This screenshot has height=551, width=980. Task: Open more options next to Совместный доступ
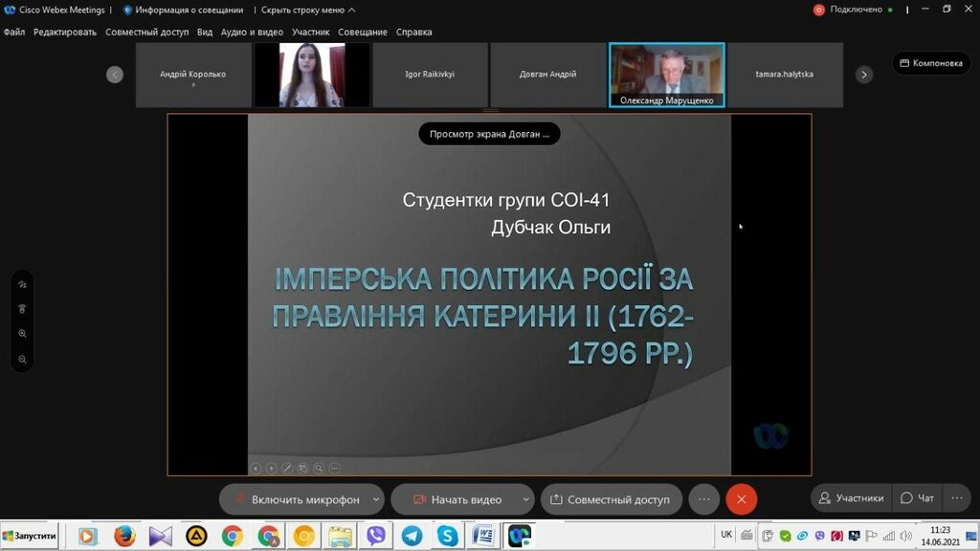pos(704,499)
